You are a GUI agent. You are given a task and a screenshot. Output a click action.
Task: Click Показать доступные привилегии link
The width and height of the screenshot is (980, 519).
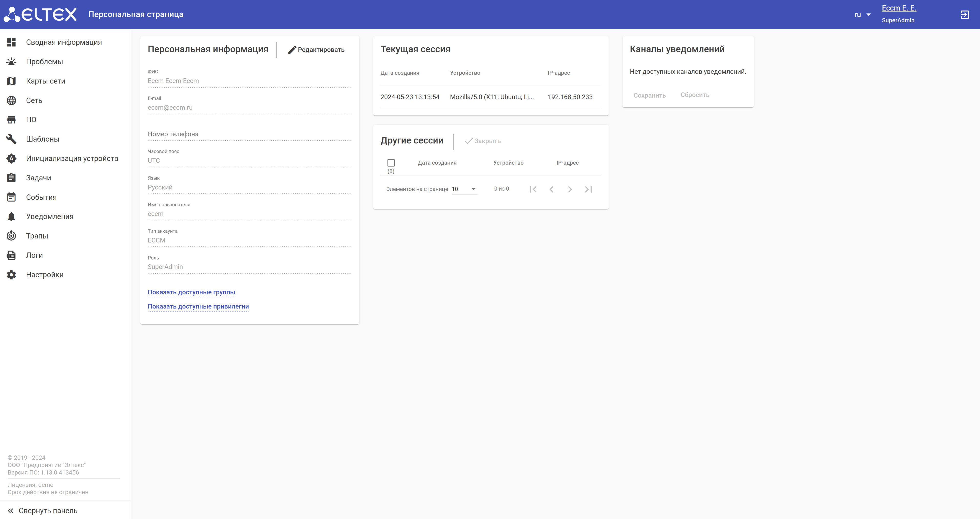coord(198,307)
